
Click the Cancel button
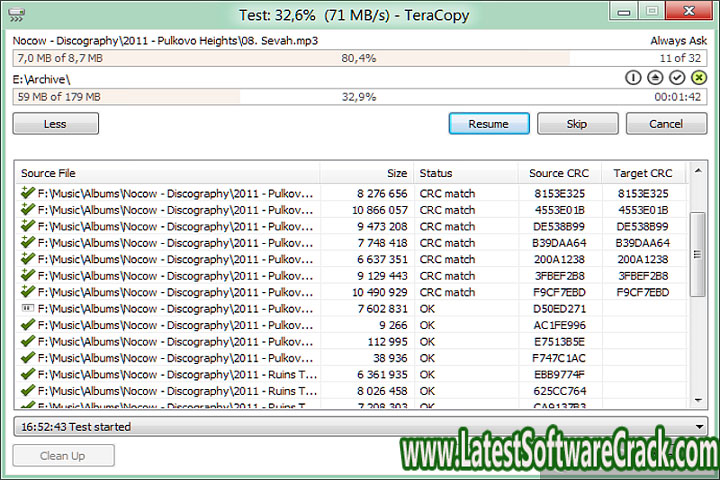[666, 124]
